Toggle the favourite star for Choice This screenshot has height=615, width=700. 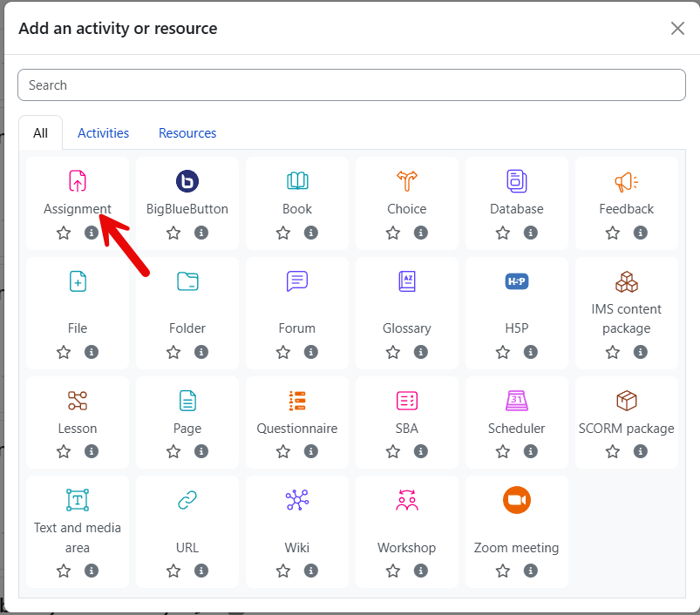pyautogui.click(x=393, y=233)
